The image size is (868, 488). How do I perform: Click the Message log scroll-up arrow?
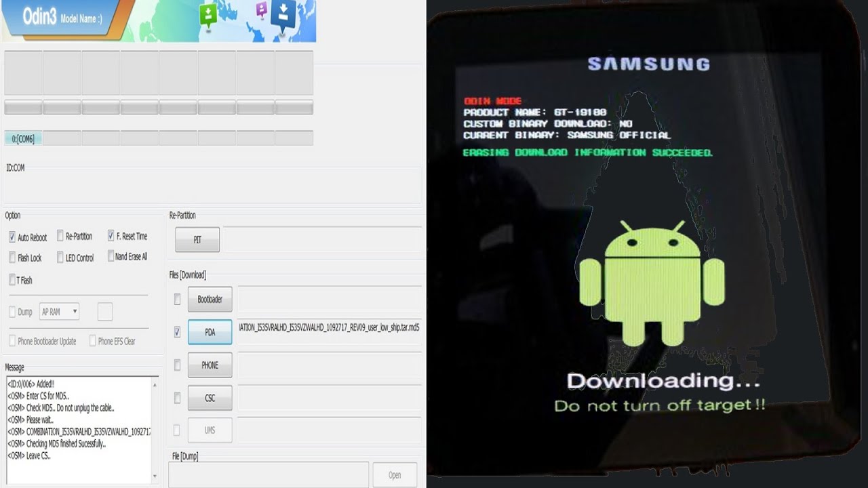pos(155,384)
